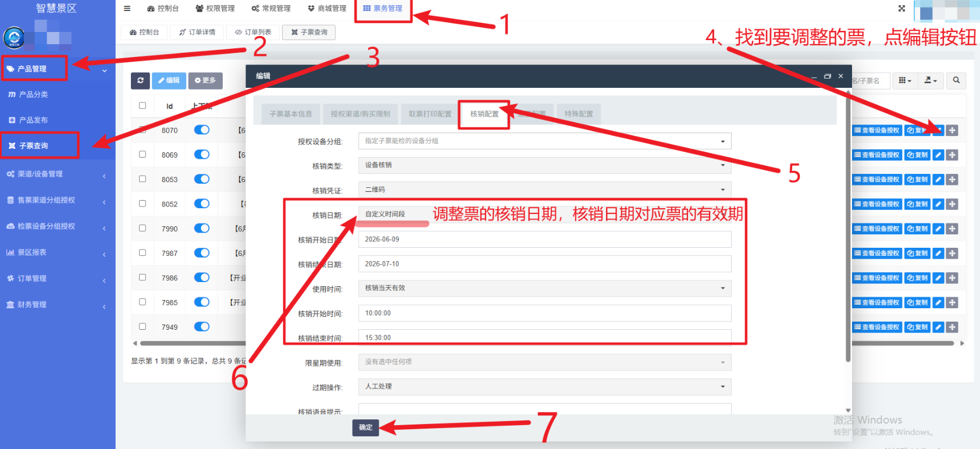This screenshot has height=449, width=980.
Task: Click the refresh icon button above the table
Action: click(x=140, y=80)
